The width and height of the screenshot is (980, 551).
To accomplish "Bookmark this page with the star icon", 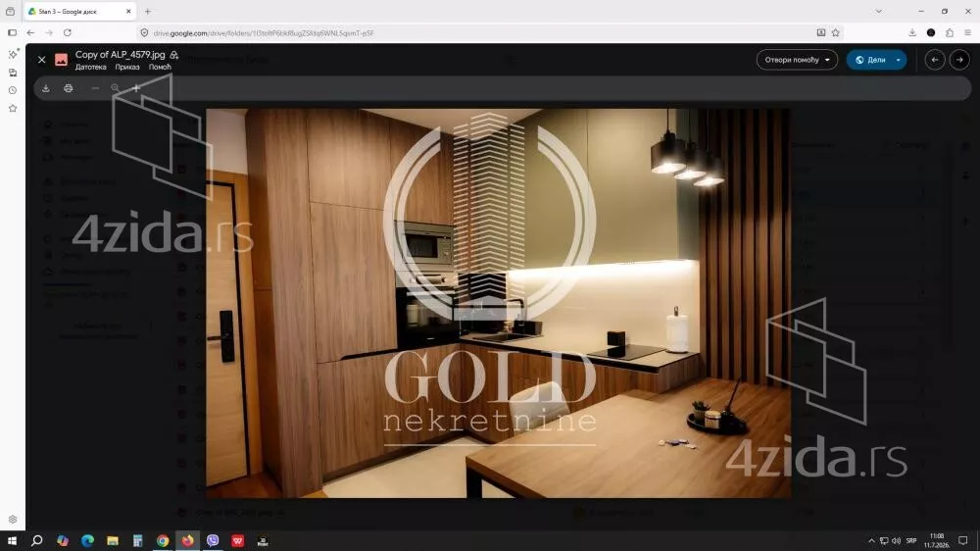I will pyautogui.click(x=836, y=32).
